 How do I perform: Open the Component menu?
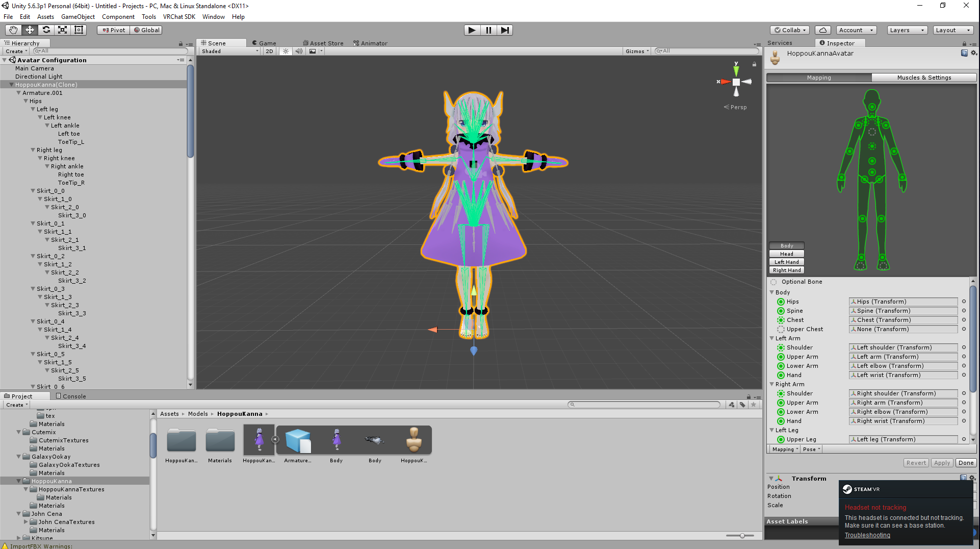[118, 17]
